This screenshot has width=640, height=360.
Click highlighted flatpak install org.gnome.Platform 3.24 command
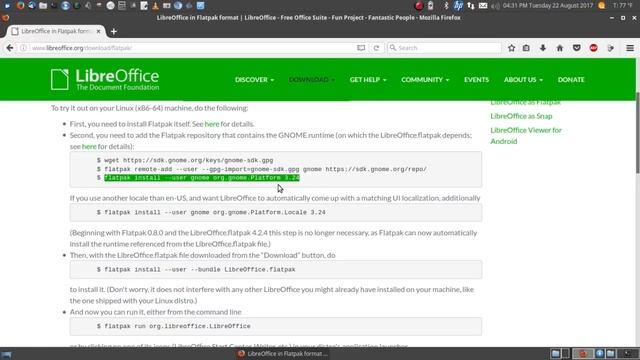(202, 178)
